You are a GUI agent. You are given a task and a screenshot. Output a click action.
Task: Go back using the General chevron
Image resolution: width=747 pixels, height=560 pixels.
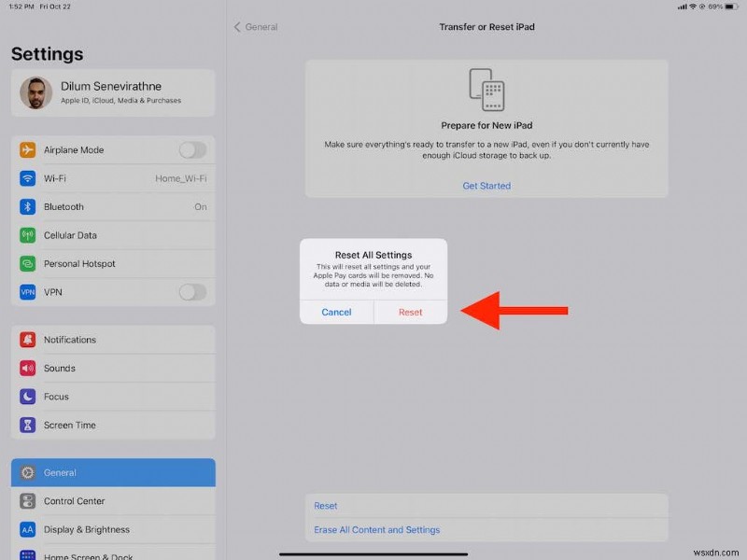click(237, 27)
